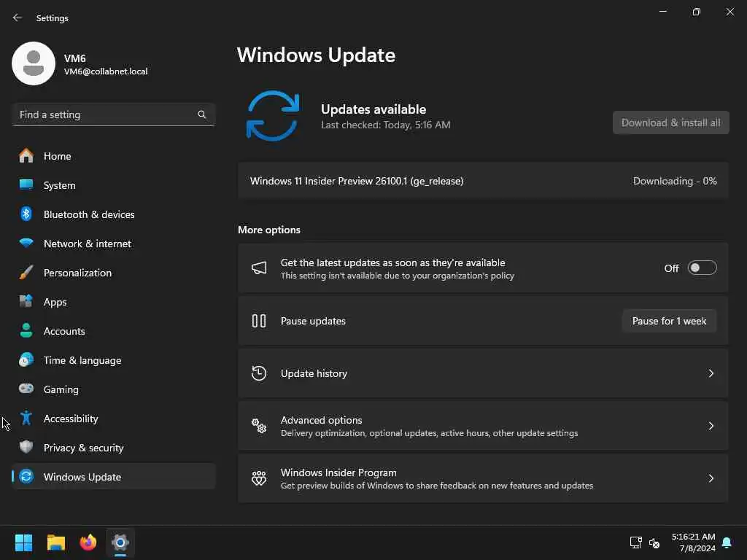Select Time & language

click(x=113, y=359)
